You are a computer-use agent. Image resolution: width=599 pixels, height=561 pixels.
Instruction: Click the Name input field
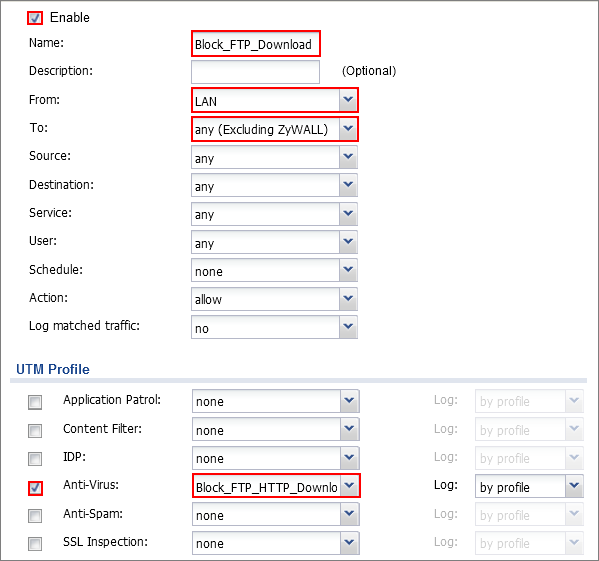256,44
